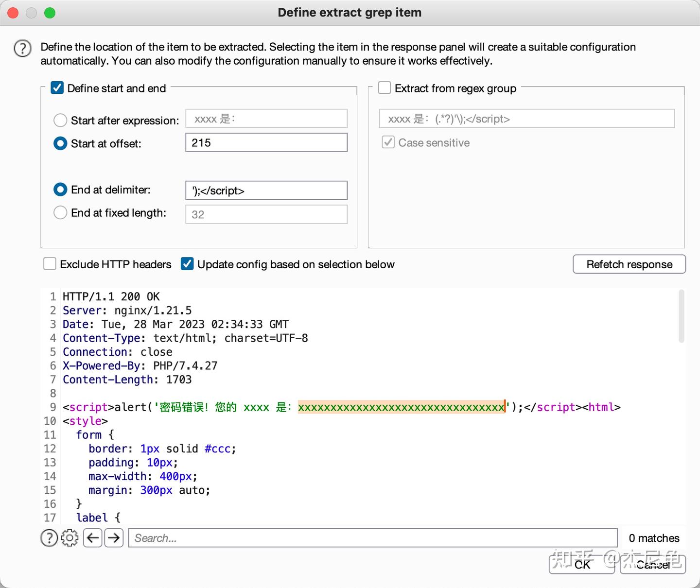This screenshot has height=588, width=700.
Task: Click the help question mark icon near the description
Action: click(22, 49)
